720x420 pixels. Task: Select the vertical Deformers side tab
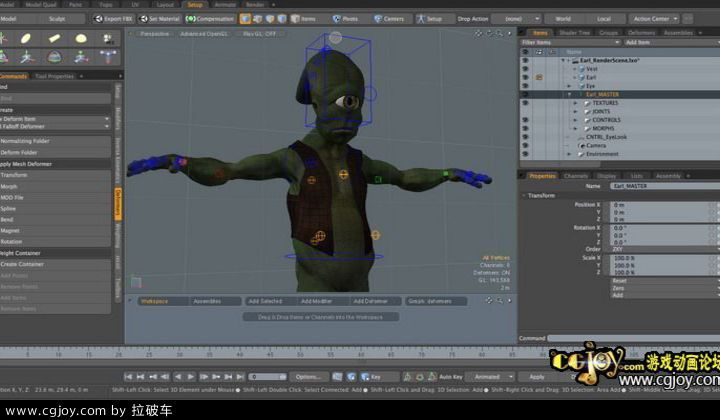pyautogui.click(x=118, y=204)
